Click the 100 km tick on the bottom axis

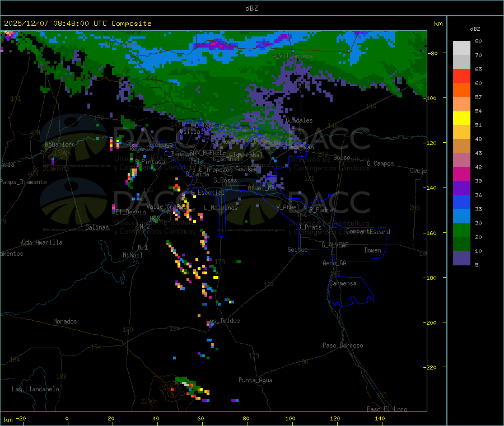pos(290,418)
